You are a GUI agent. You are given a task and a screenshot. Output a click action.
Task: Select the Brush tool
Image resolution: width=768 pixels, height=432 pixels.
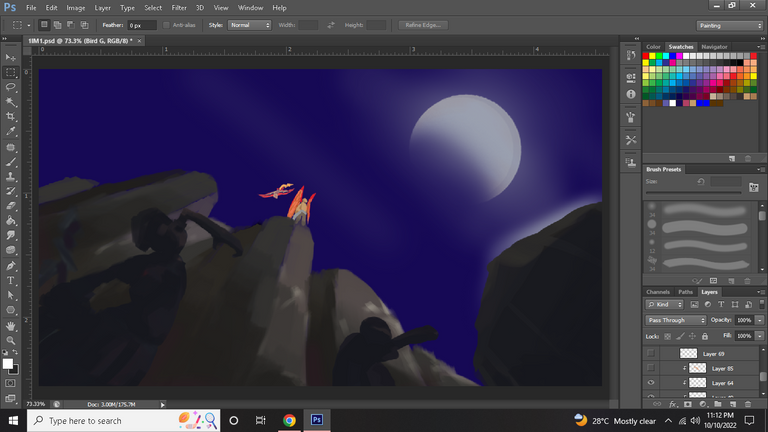[10, 162]
